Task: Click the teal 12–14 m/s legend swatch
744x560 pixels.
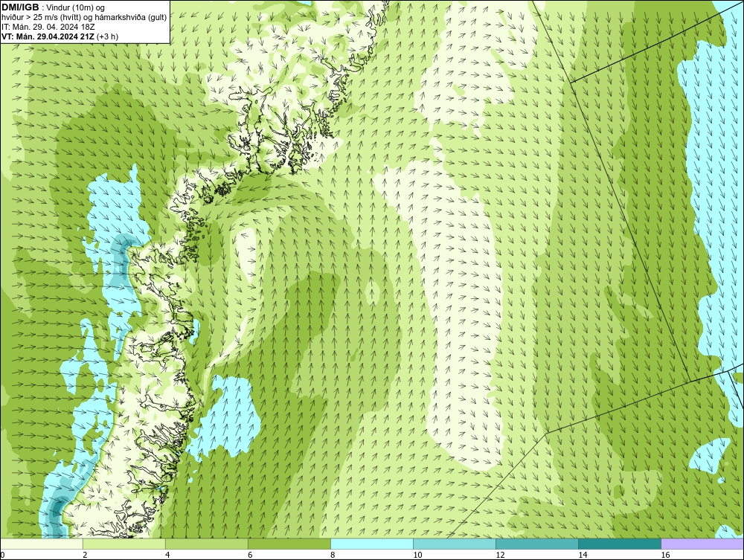Action: tap(536, 544)
